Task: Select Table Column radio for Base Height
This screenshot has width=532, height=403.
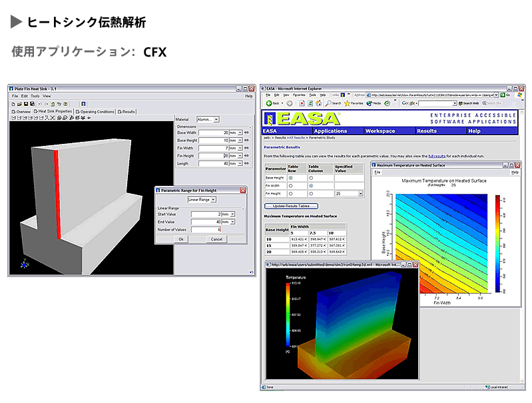Action: 311,178
